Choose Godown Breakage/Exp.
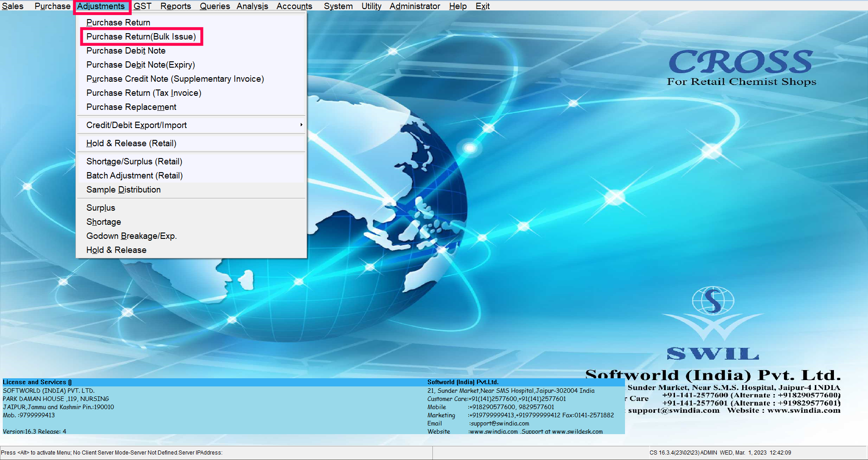This screenshot has width=868, height=460. pyautogui.click(x=191, y=236)
